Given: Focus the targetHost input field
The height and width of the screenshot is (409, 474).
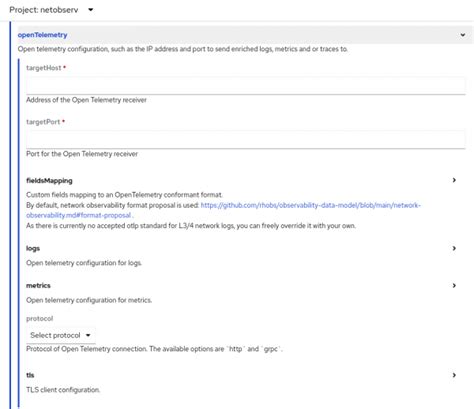Looking at the screenshot, I should point(246,86).
